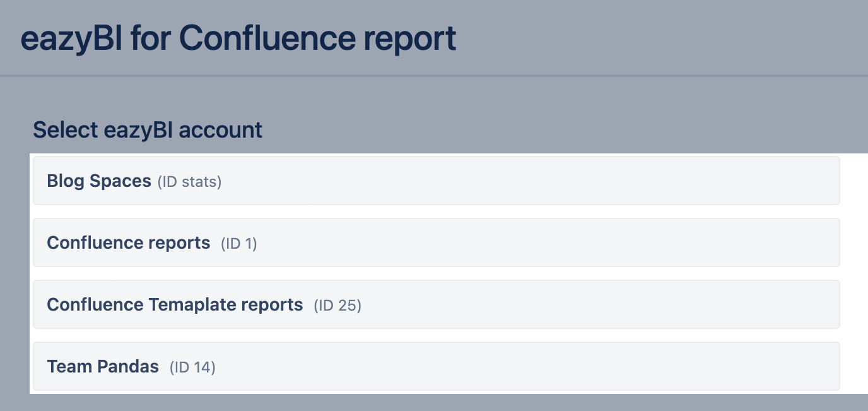Viewport: 868px width, 411px height.
Task: Click the word "Spaces" in the list
Action: click(x=120, y=181)
